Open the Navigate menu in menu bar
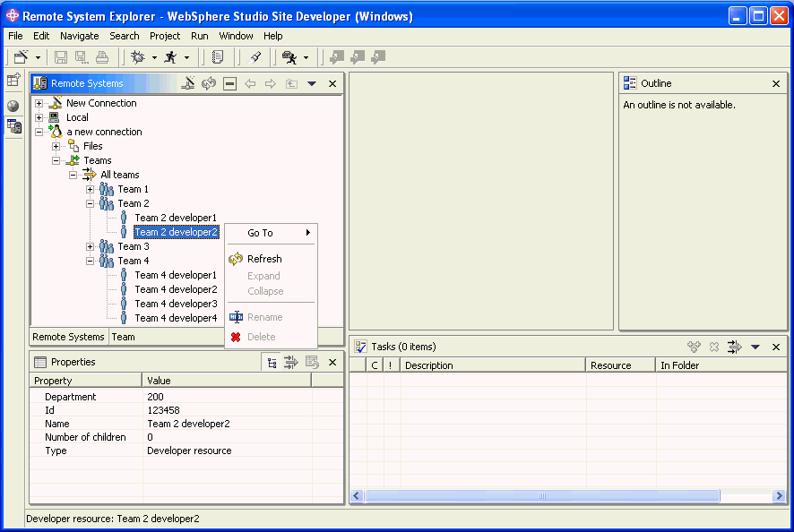794x532 pixels. click(x=80, y=36)
